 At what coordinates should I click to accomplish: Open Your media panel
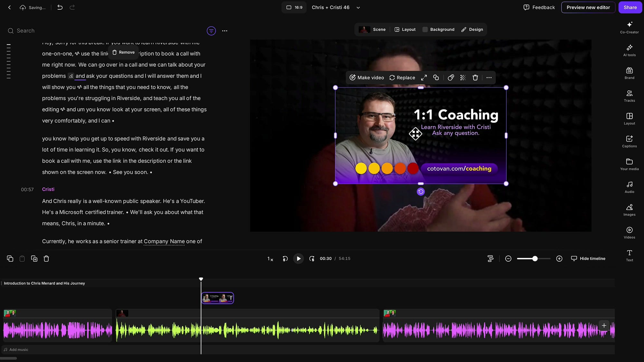(630, 164)
